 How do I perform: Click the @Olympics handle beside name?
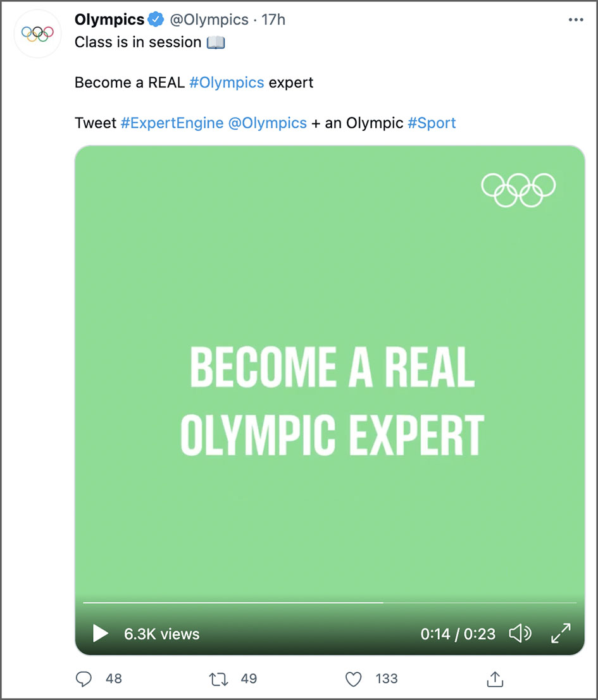coord(209,20)
